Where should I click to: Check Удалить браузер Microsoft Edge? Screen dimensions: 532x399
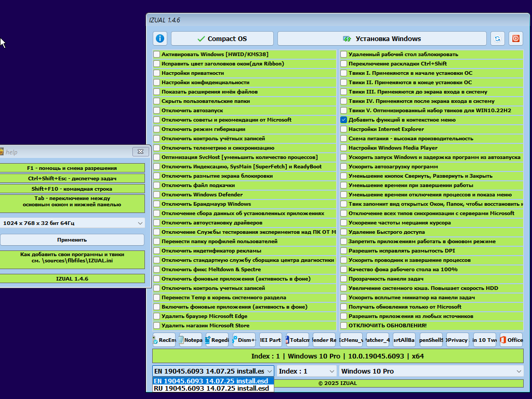coord(156,316)
